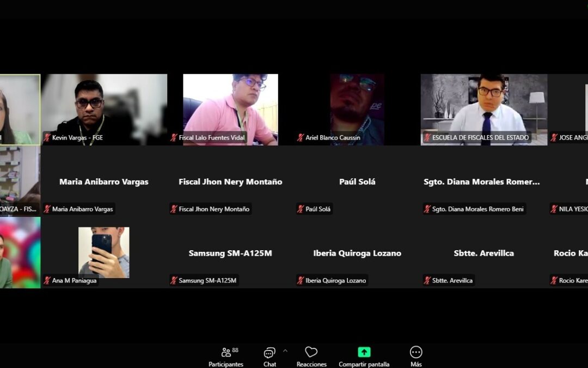
Task: Click muted mic icon beside Samsung SM-A125M label
Action: tap(174, 281)
